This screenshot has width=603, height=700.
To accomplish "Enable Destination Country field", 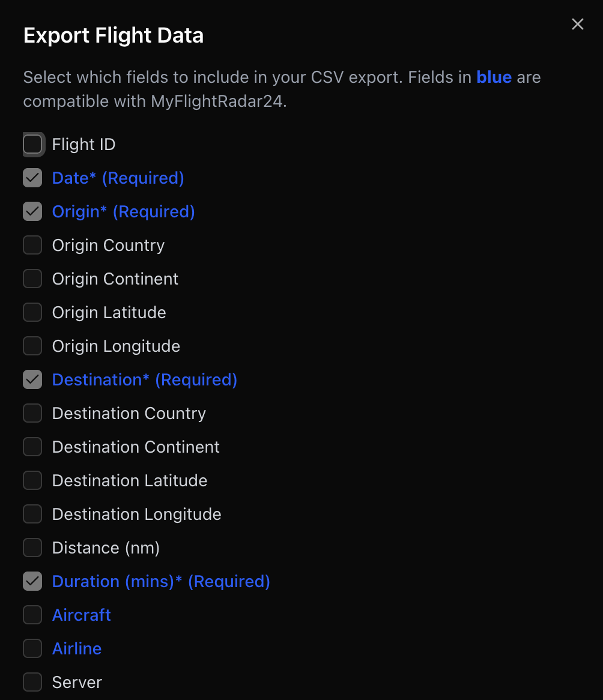I will click(32, 413).
